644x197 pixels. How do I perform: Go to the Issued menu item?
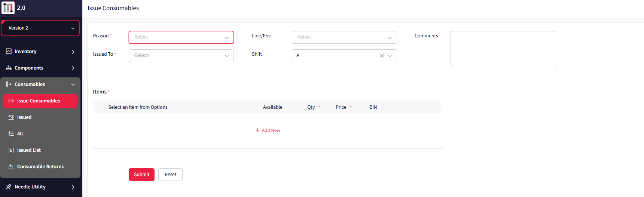24,117
